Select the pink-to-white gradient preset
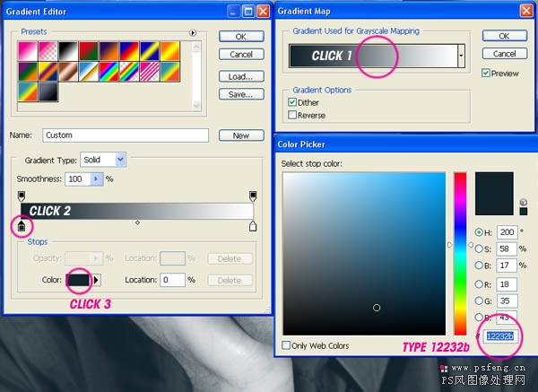 [x=28, y=51]
